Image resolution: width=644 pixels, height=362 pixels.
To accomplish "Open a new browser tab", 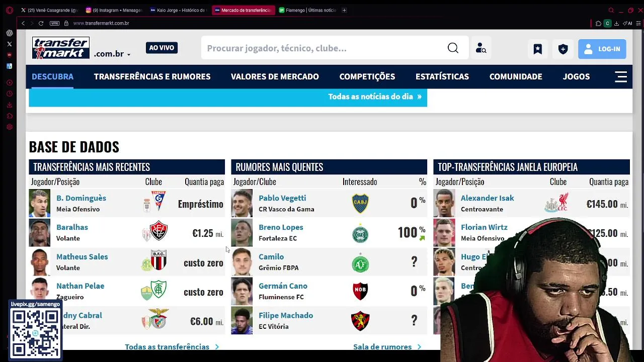I will 344,10.
